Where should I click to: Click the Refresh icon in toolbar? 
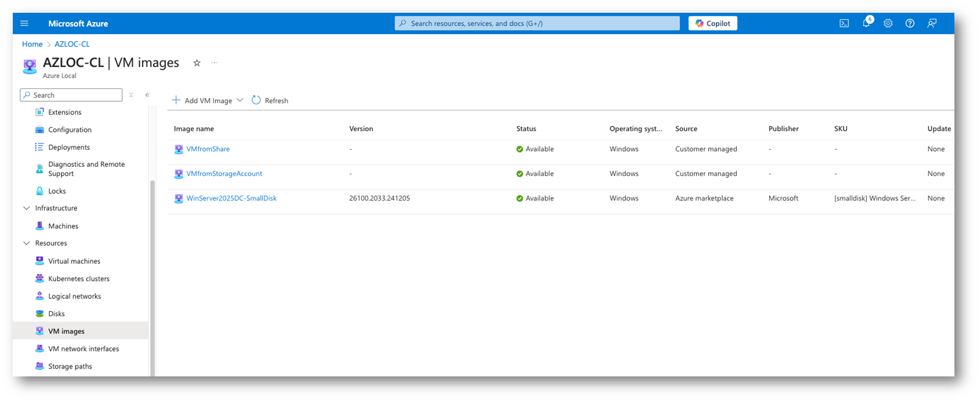(257, 100)
